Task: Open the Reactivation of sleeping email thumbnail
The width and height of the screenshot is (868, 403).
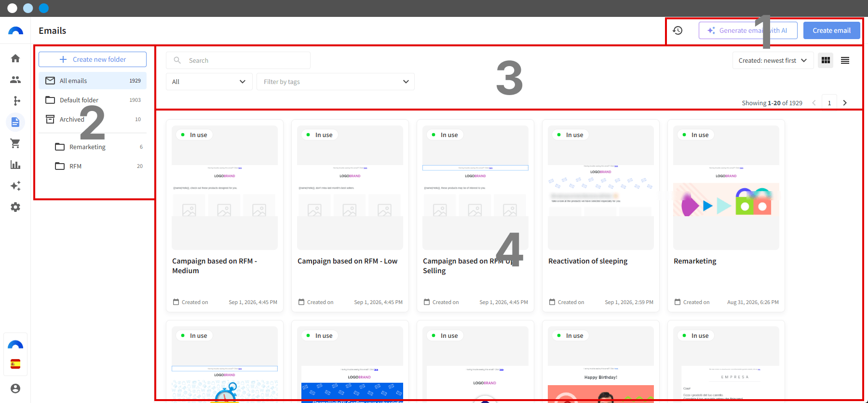Action: [x=601, y=188]
